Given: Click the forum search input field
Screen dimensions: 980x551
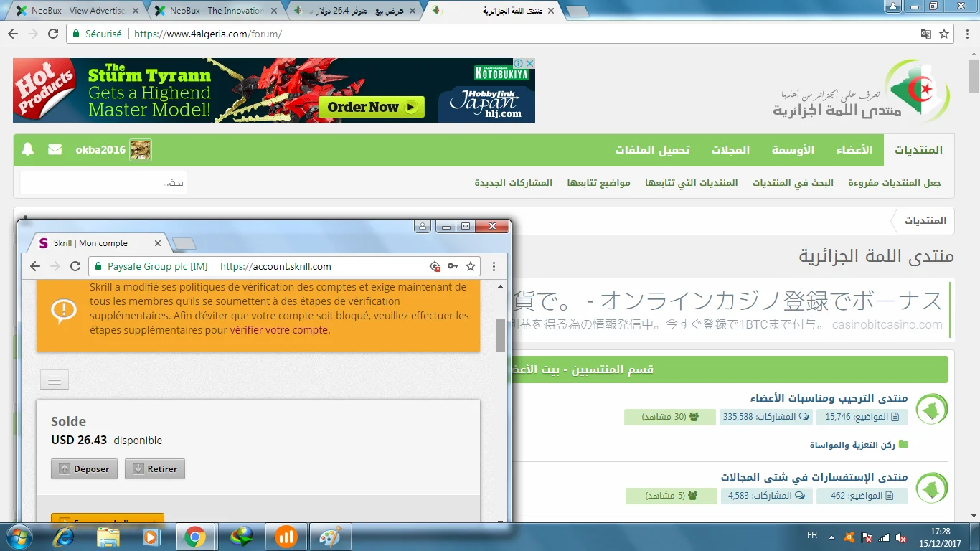Looking at the screenshot, I should pyautogui.click(x=103, y=183).
